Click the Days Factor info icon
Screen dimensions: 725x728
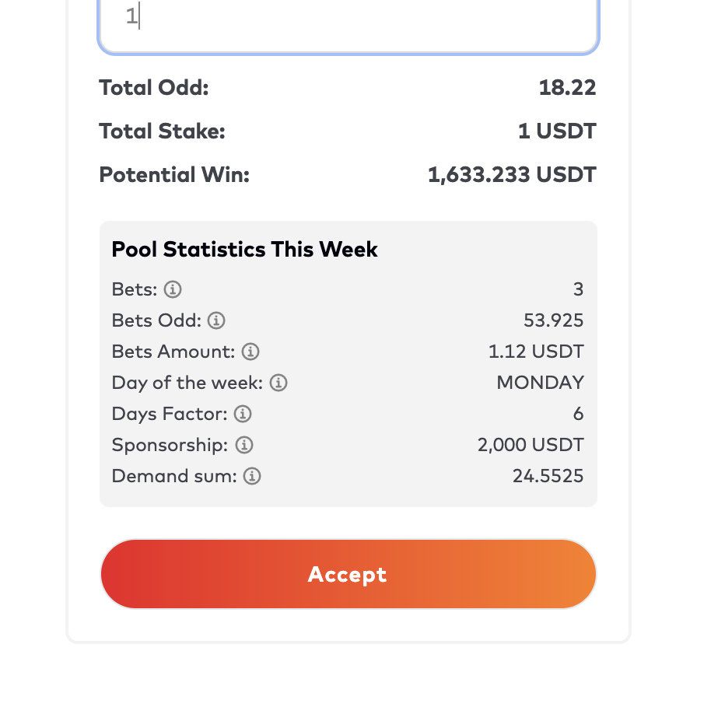point(243,414)
